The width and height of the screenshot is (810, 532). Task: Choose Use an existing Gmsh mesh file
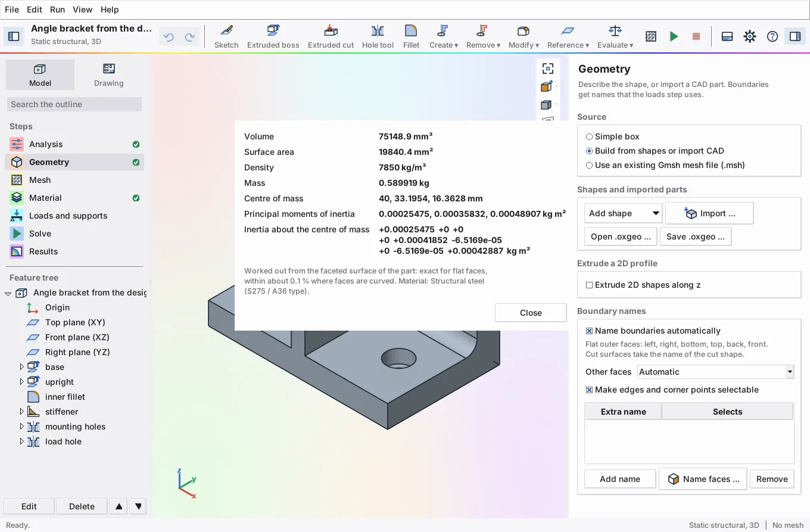665,165
